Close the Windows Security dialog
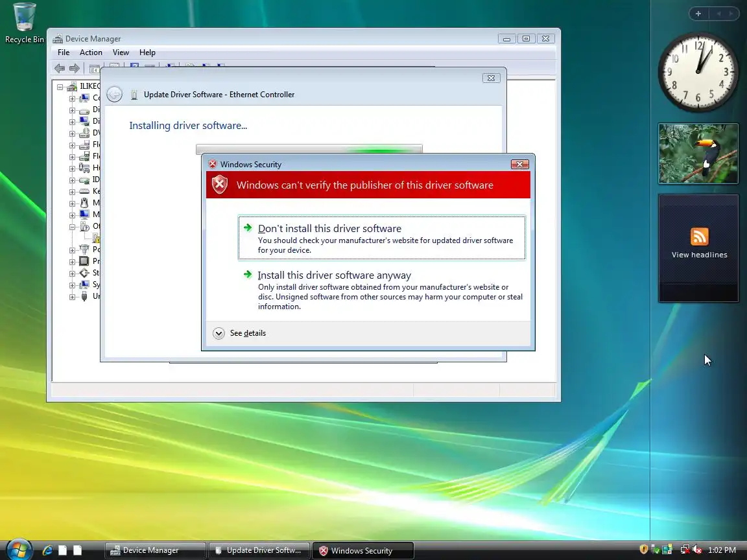This screenshot has height=560, width=747. (x=520, y=164)
